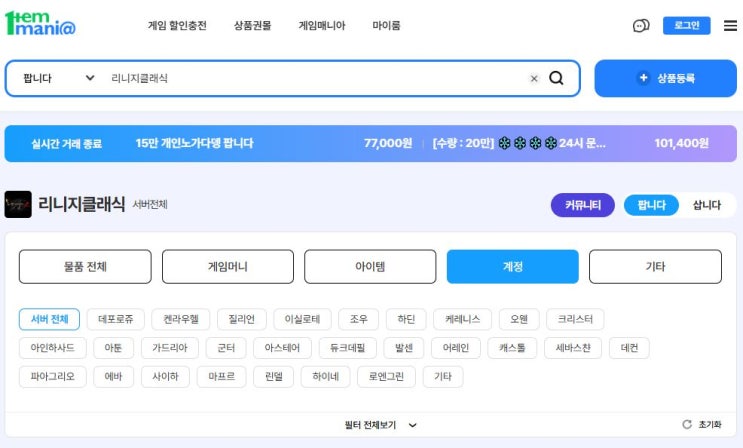Click the Itemmania logo

[x=40, y=24]
